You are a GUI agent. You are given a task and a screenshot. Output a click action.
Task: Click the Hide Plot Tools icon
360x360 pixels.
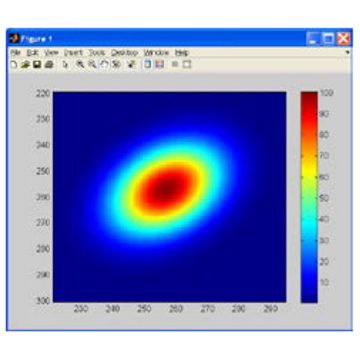[175, 65]
